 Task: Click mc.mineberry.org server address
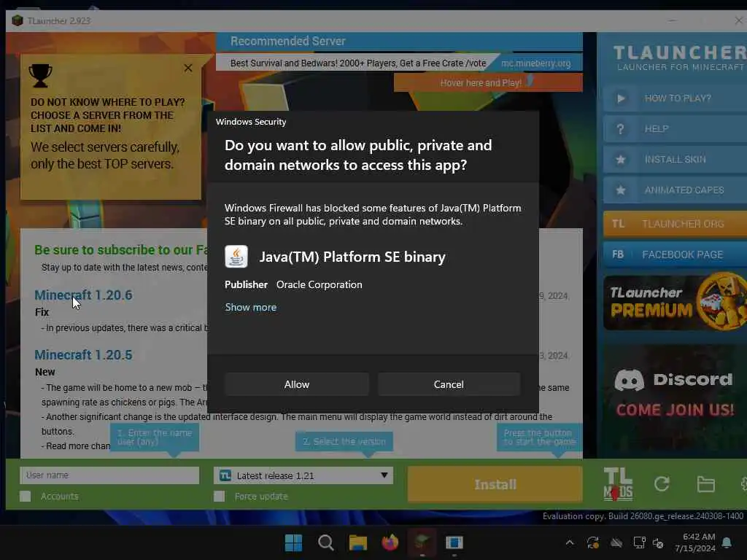click(x=535, y=63)
